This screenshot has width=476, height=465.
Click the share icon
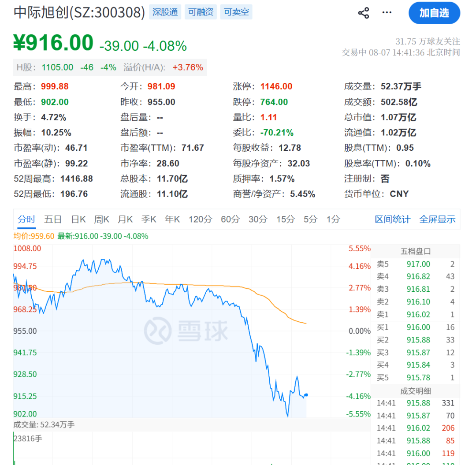pyautogui.click(x=363, y=13)
